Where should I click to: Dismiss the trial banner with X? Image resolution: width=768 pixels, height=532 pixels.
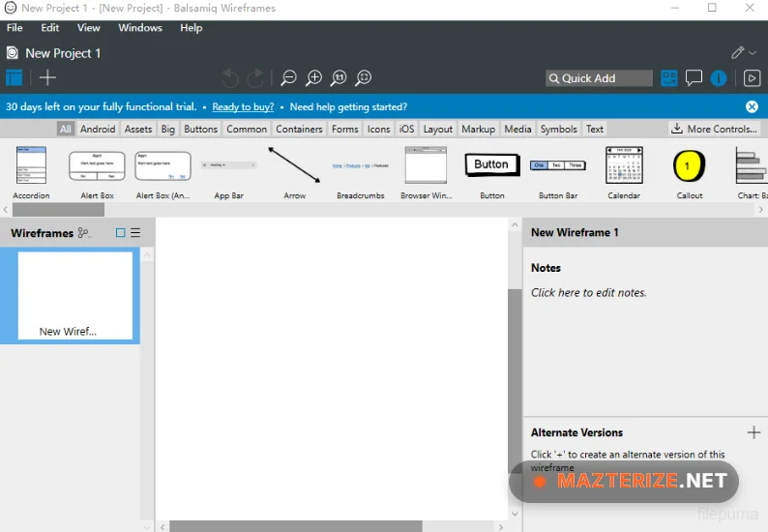pos(752,106)
